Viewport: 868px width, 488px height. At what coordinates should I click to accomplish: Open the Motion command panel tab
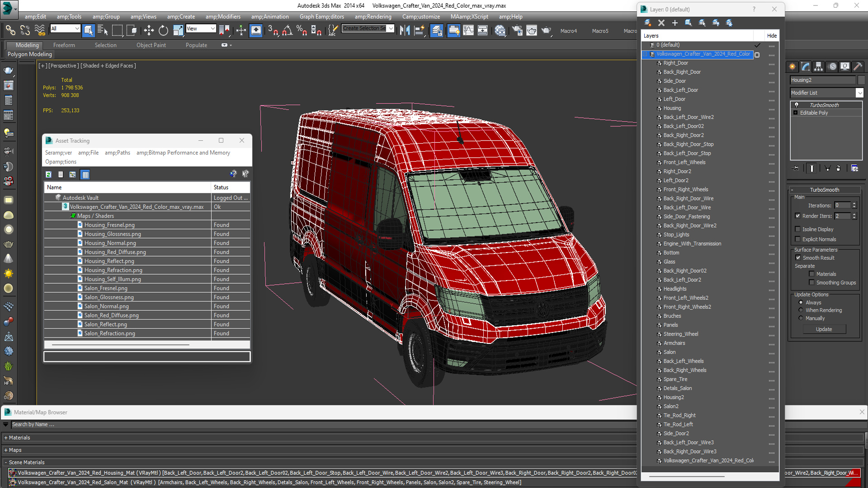click(832, 66)
